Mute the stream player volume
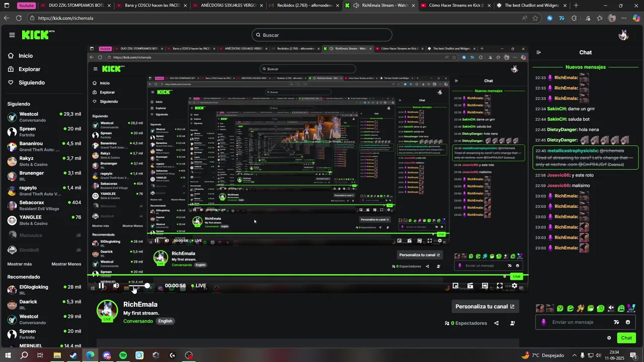 (116, 286)
